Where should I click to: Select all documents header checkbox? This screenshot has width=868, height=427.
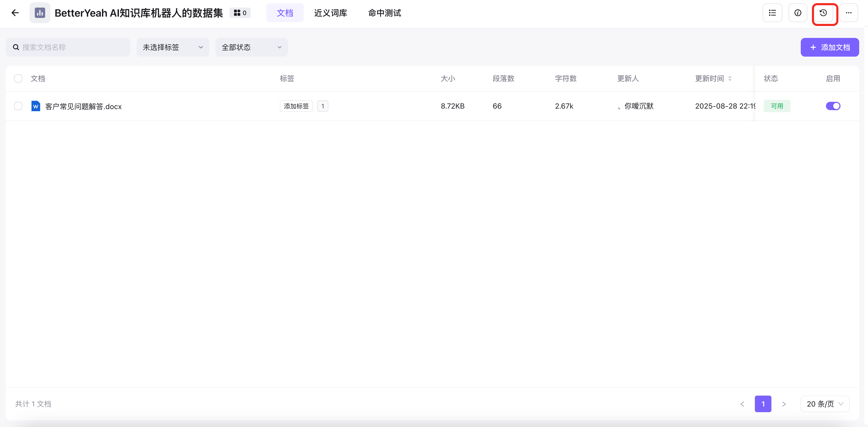[18, 79]
